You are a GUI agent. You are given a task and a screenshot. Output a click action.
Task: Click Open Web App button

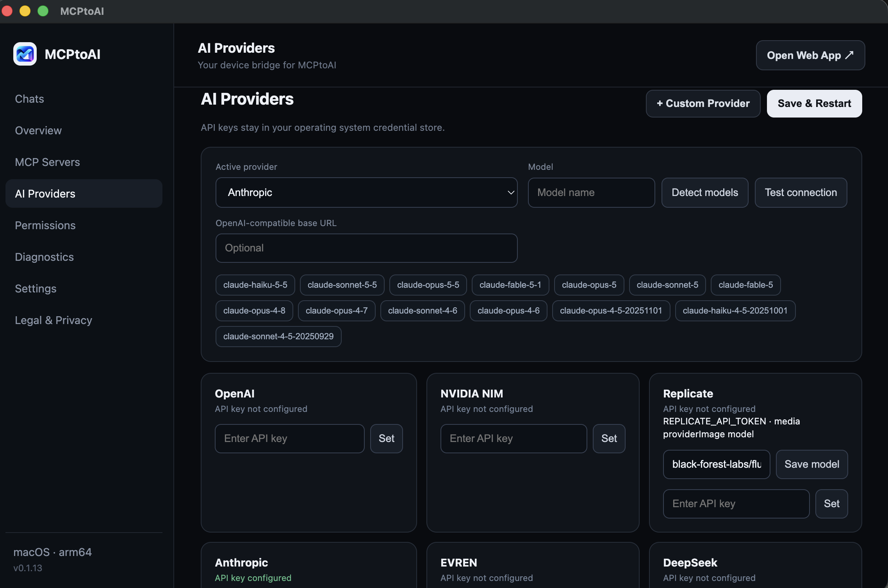tap(810, 55)
